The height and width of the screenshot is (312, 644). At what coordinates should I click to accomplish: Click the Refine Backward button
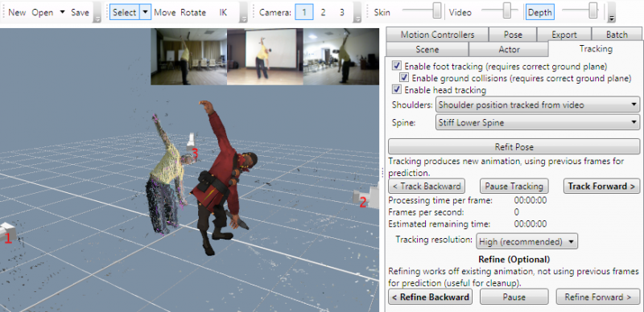coord(431,297)
